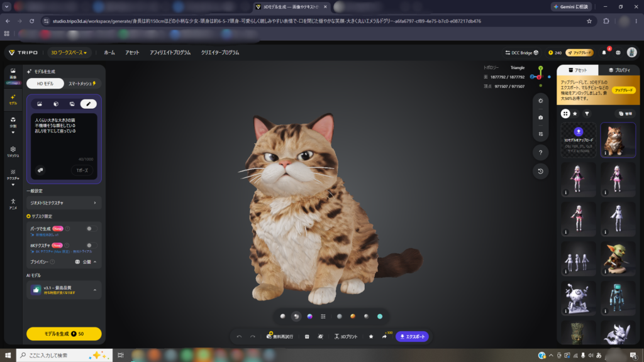This screenshot has height=362, width=644.
Task: Open the リメッシュ (remesh) sidebar tool
Action: (x=13, y=151)
